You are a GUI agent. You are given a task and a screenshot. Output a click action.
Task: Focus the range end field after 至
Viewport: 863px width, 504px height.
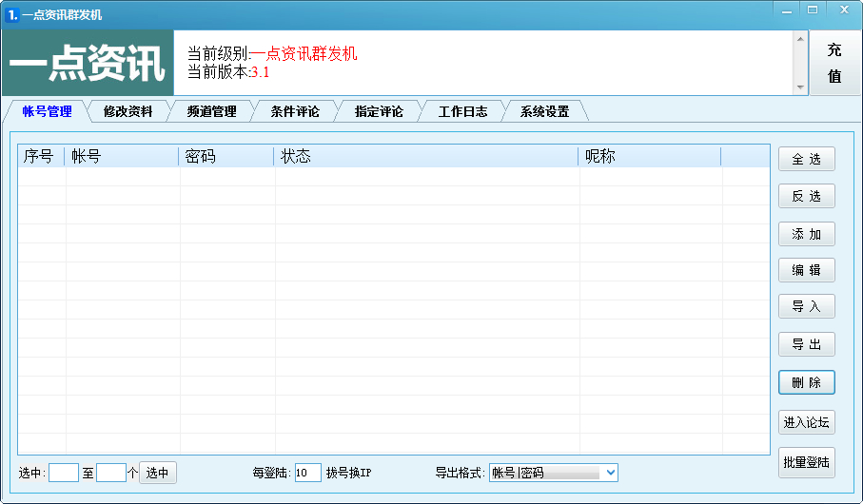coord(111,473)
